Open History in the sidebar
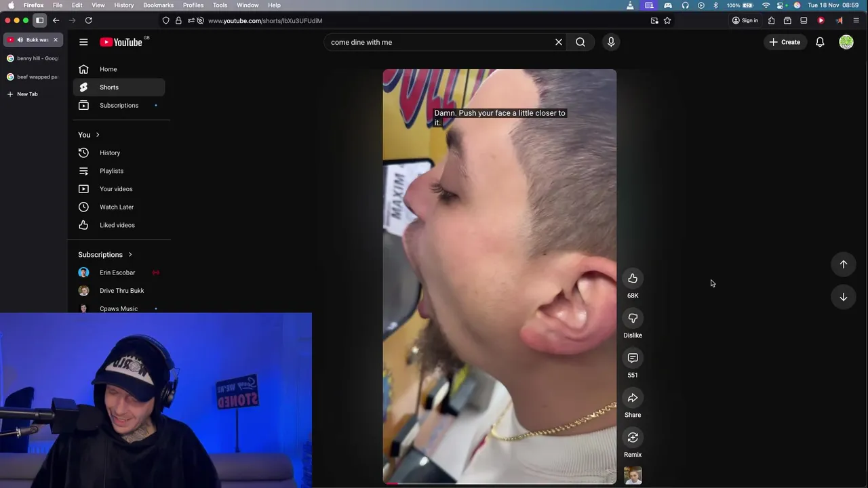The image size is (868, 488). [x=119, y=153]
